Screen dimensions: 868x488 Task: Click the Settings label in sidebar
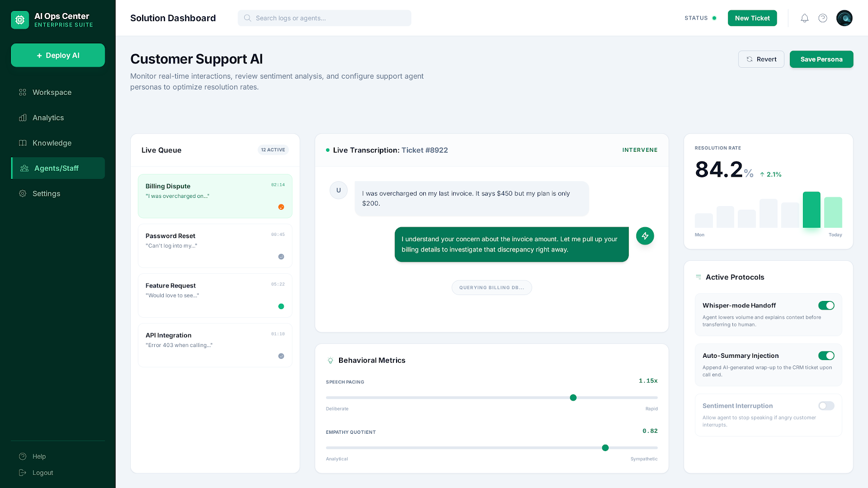(46, 194)
